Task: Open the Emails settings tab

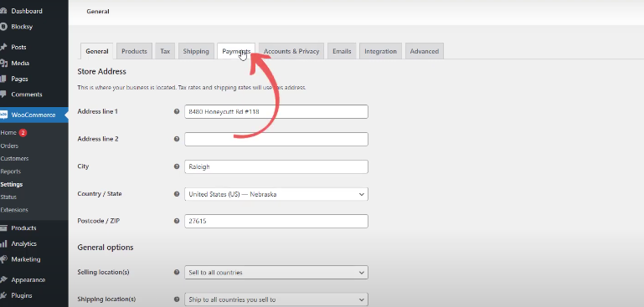Action: point(342,51)
